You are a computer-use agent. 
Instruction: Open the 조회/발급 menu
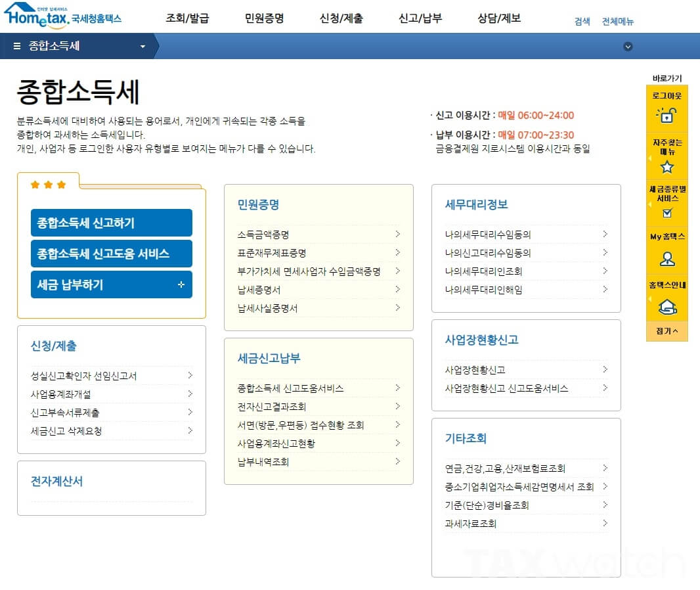(x=189, y=19)
